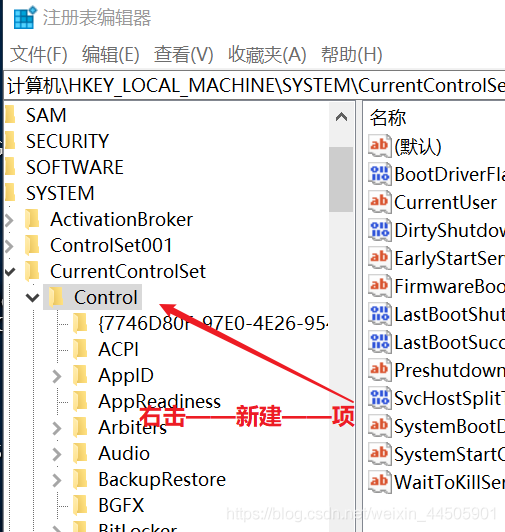505x532 pixels.
Task: Select the SOFTWARE key in tree
Action: 75,167
